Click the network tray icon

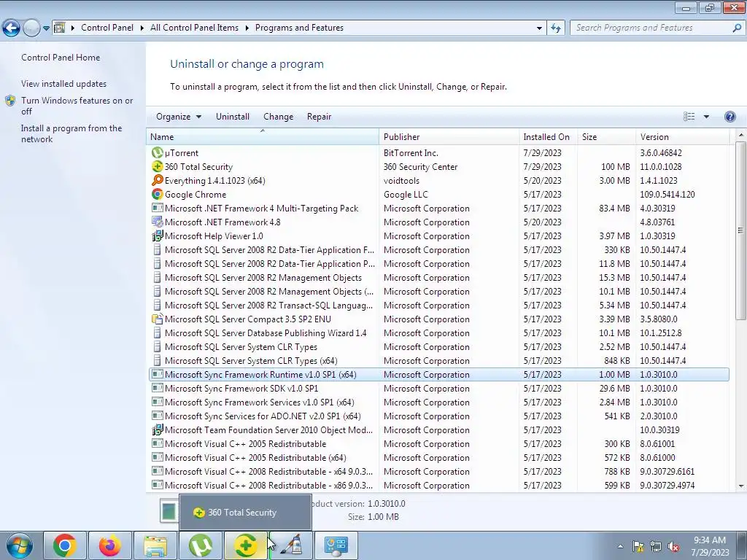coord(656,546)
